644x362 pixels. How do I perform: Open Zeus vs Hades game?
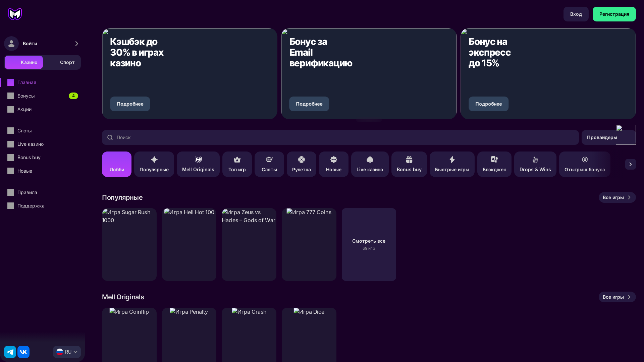pos(249,244)
